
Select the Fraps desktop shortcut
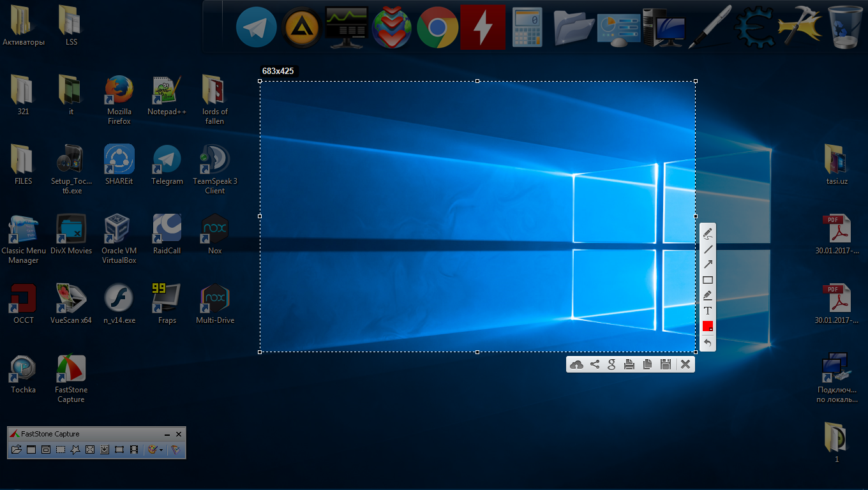coord(167,304)
